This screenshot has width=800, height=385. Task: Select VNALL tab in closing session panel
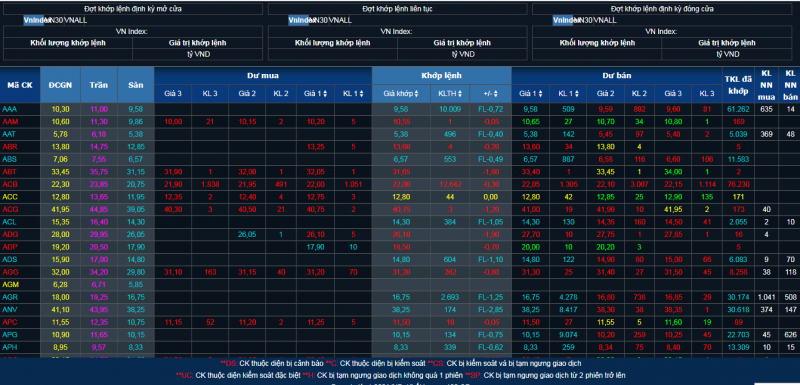605,20
